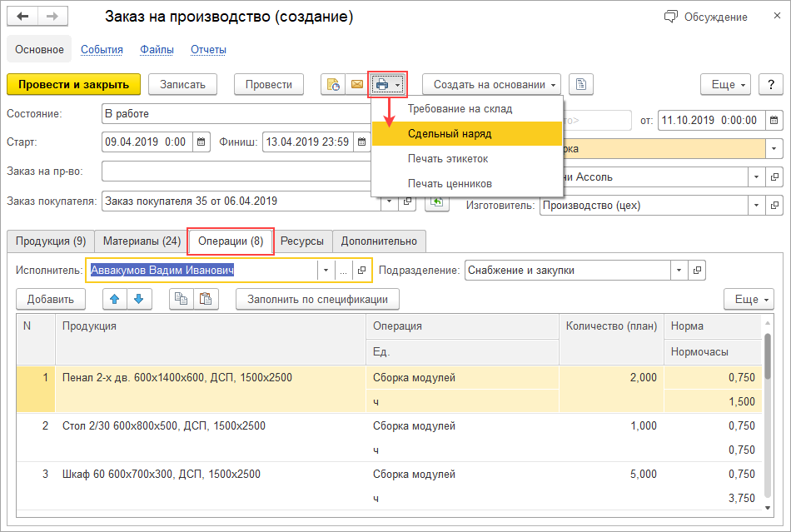Open calendar for the от date field
Screen dimensions: 791x532
click(x=774, y=121)
